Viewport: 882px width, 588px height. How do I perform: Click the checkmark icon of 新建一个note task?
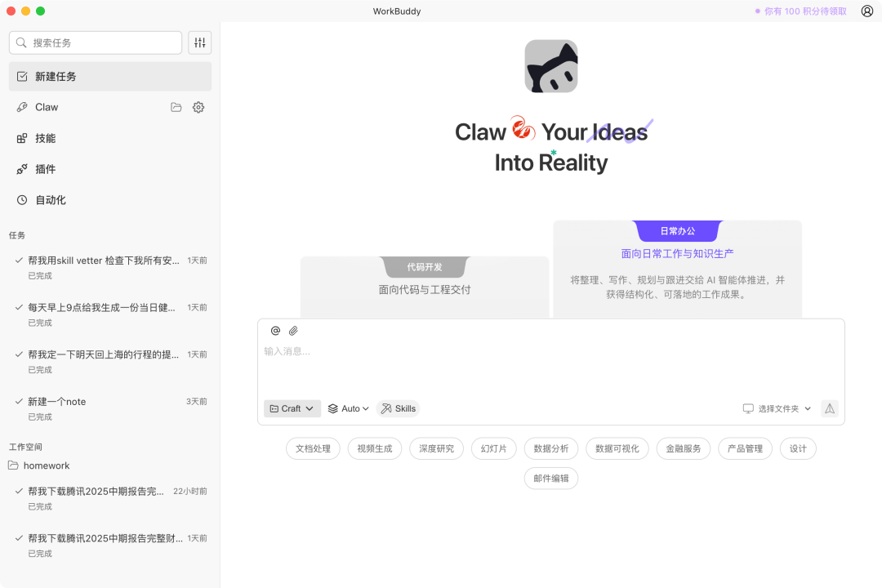click(19, 401)
